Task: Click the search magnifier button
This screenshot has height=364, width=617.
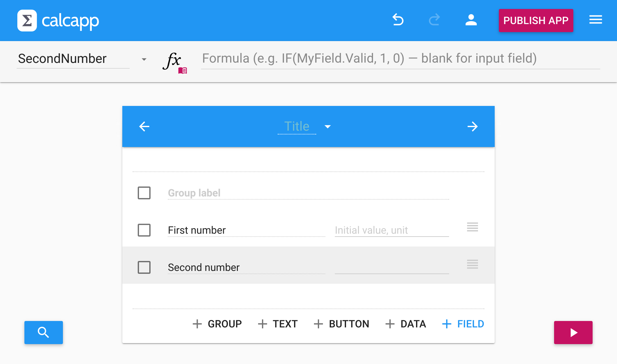Action: click(43, 333)
